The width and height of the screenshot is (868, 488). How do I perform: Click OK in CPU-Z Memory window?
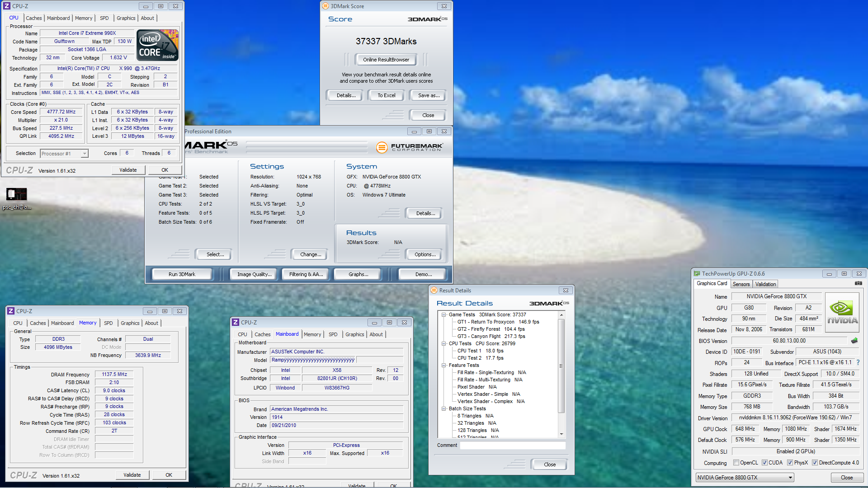coord(169,475)
